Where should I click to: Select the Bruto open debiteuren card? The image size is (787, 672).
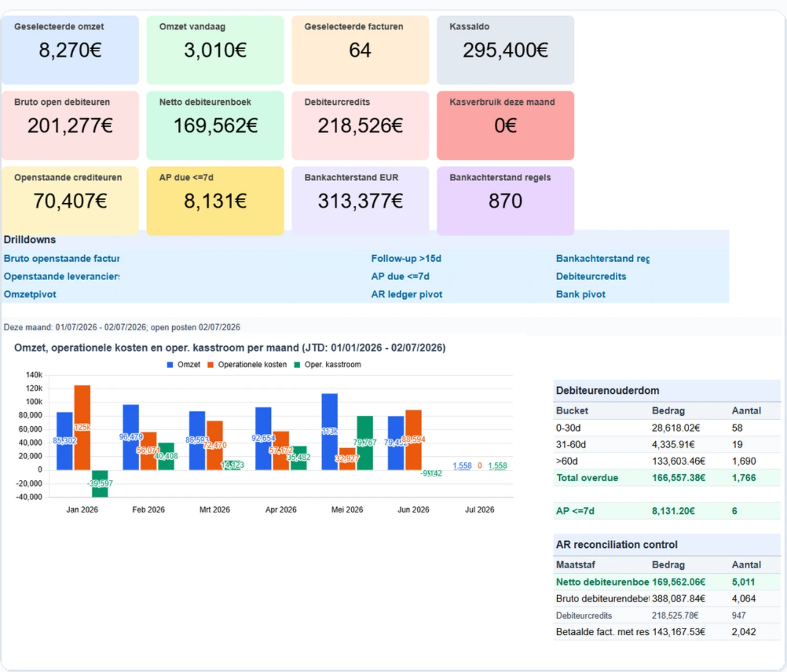(x=70, y=125)
